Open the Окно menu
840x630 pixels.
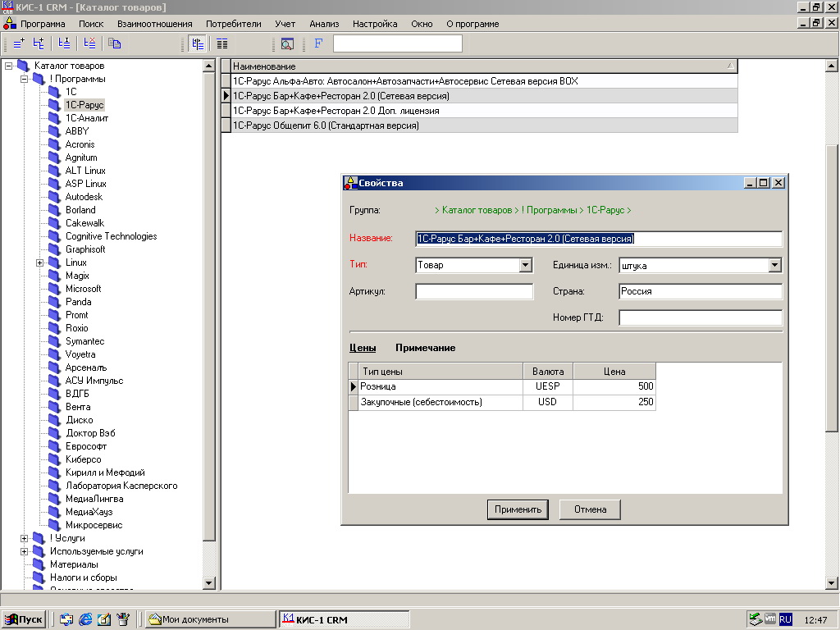coord(422,24)
